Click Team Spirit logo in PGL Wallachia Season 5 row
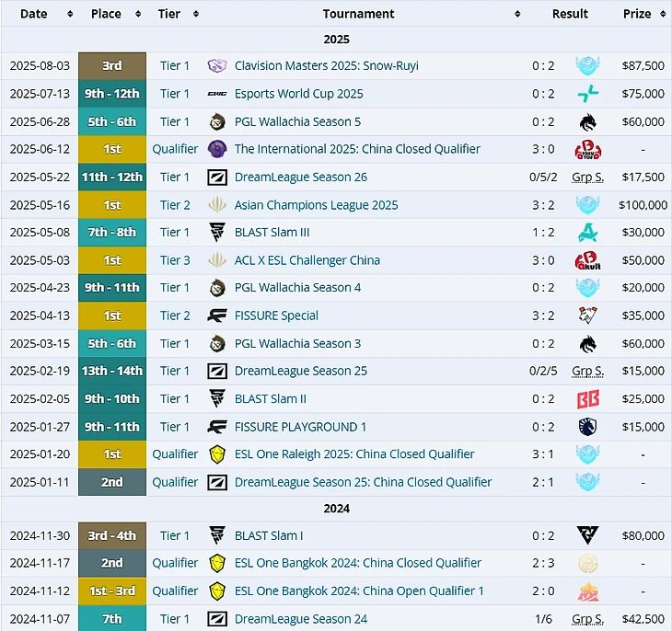This screenshot has height=631, width=672. (587, 121)
